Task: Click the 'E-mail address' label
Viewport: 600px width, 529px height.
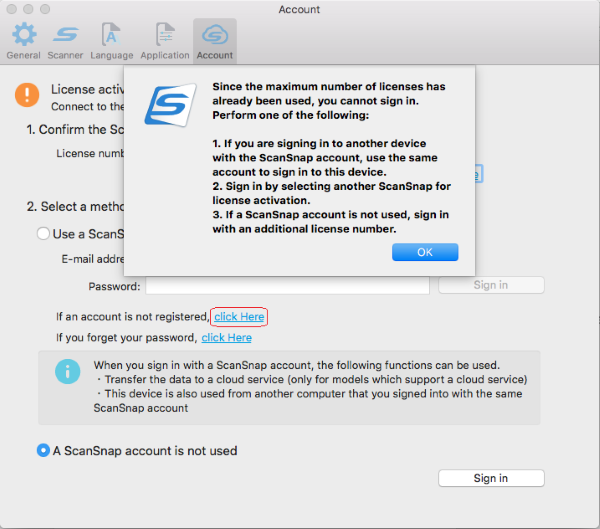Action: coord(93,259)
